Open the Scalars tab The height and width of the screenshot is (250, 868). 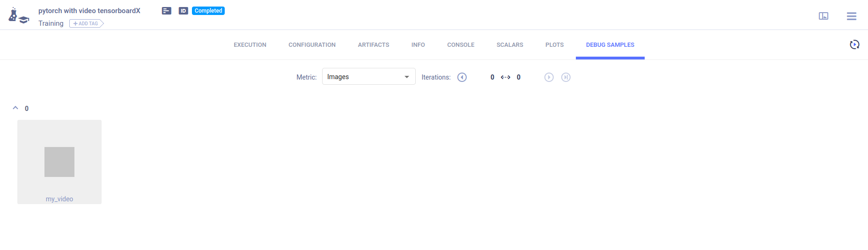click(x=509, y=45)
